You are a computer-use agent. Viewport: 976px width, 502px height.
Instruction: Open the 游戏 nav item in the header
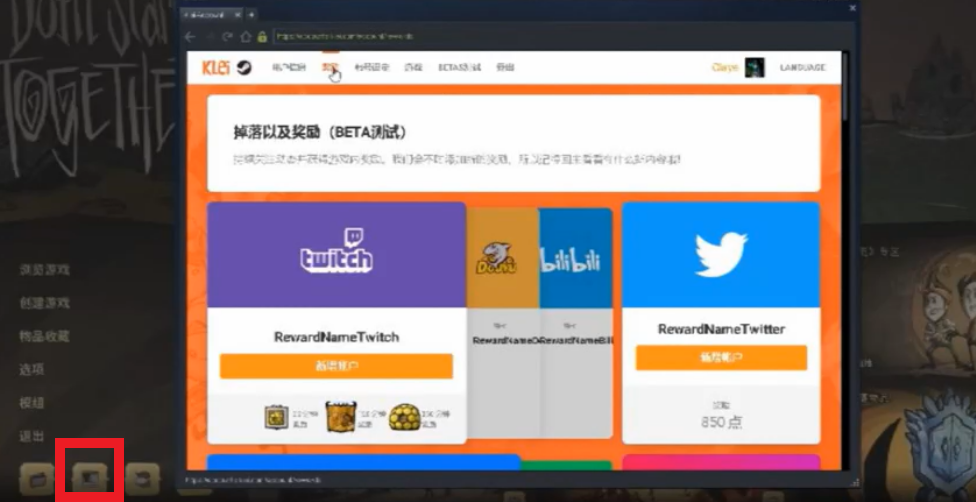[413, 67]
